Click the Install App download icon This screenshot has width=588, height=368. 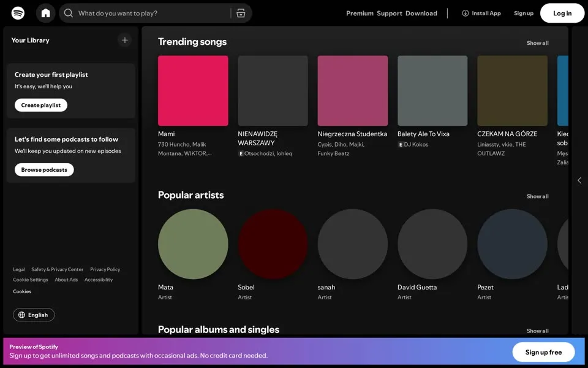(466, 13)
